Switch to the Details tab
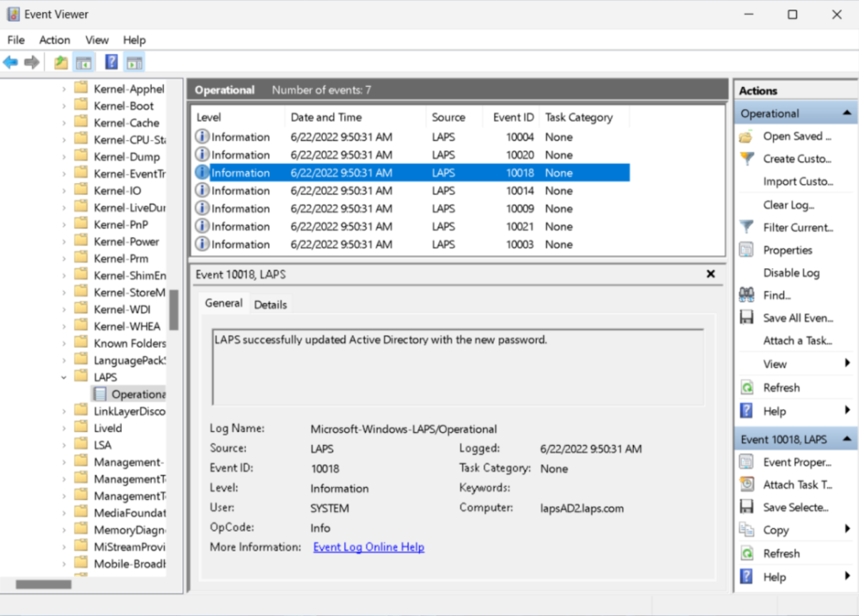Screen dimensions: 859x616 (270, 304)
